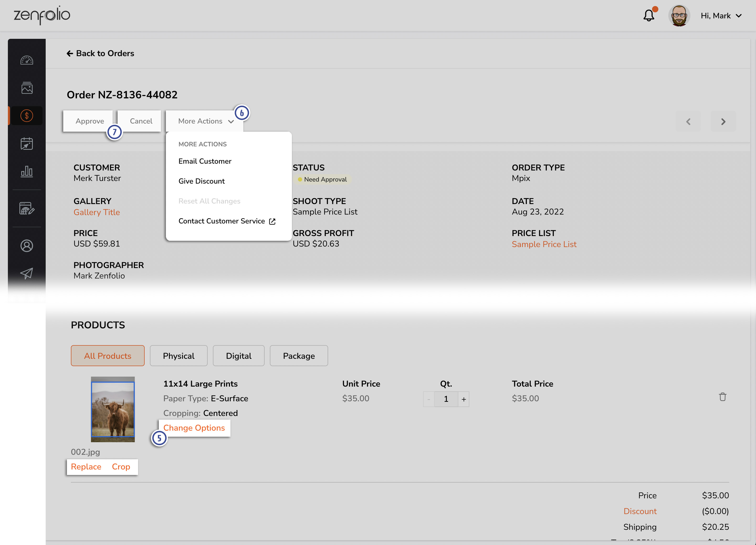This screenshot has height=545, width=756.
Task: Crop the 002.jpg photo
Action: (x=121, y=467)
